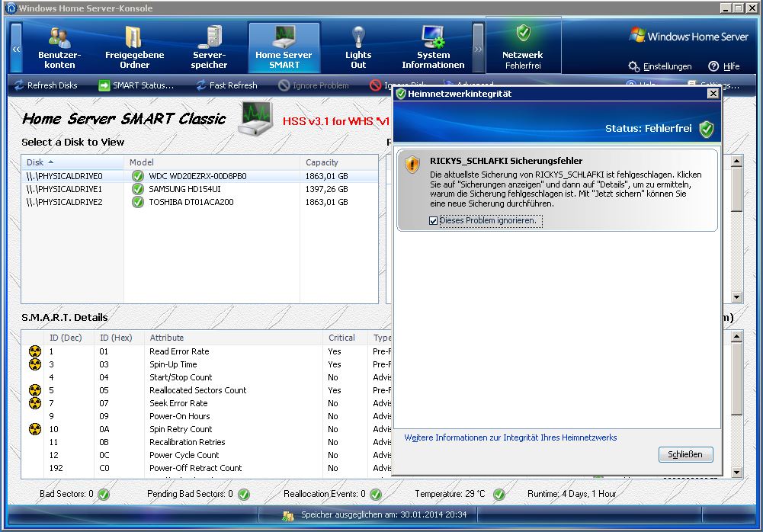The height and width of the screenshot is (532, 763).
Task: Click the Ignore Problem toolbar item
Action: (314, 85)
